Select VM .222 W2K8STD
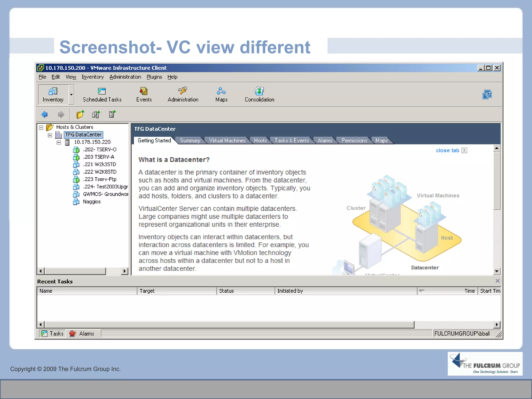The image size is (532, 399). (x=99, y=172)
